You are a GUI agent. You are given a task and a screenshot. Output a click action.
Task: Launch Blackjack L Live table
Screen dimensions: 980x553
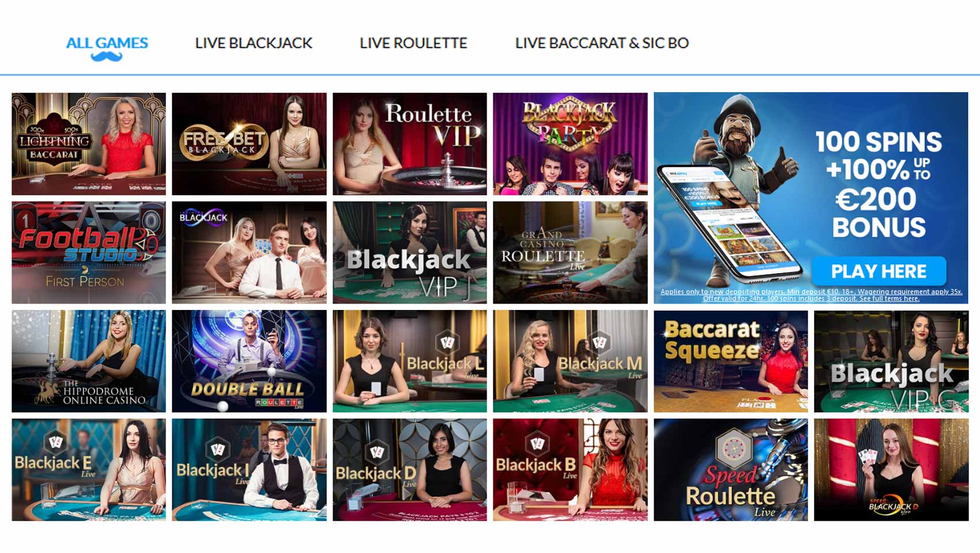(x=410, y=361)
